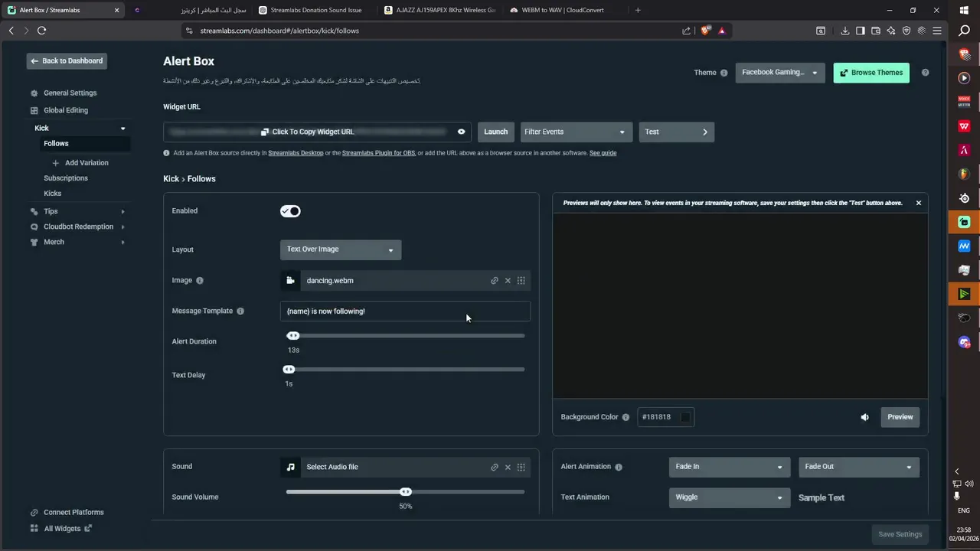
Task: Adjust the Text Delay slider
Action: [x=289, y=370]
